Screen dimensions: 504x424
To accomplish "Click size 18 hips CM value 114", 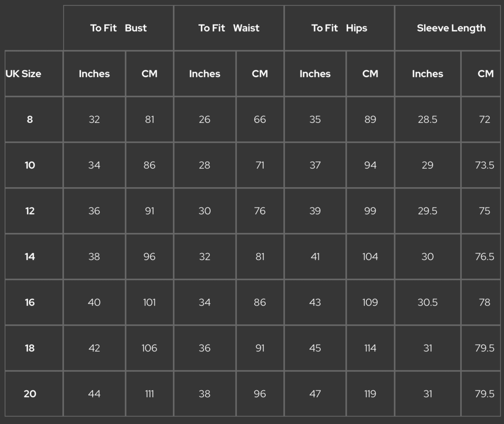I will (x=370, y=348).
